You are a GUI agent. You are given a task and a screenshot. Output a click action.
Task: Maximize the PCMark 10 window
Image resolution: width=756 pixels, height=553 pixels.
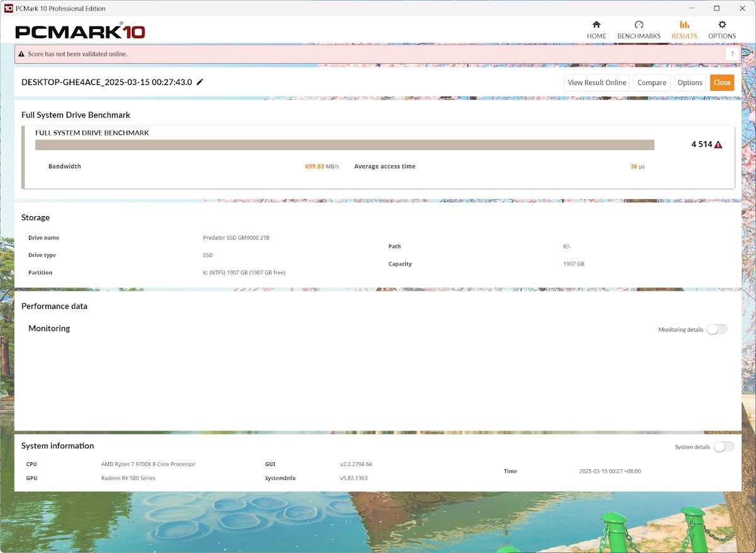pos(716,8)
